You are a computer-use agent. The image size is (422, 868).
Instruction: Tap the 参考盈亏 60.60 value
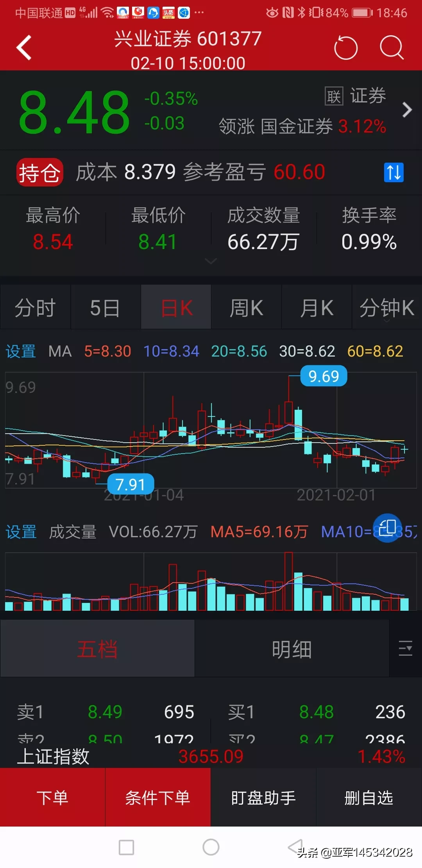(x=299, y=172)
